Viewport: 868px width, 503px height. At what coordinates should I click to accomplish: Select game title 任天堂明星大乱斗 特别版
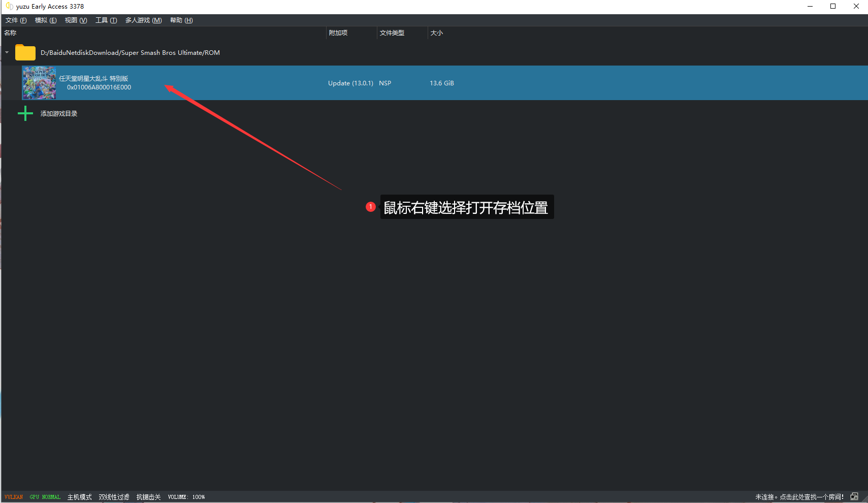point(93,79)
